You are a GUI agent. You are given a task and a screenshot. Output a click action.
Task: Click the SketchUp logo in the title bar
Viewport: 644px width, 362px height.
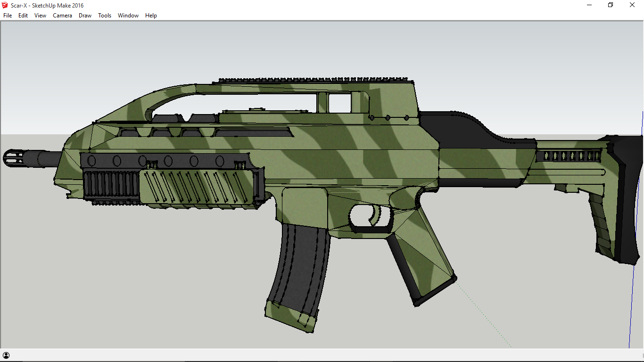click(5, 5)
